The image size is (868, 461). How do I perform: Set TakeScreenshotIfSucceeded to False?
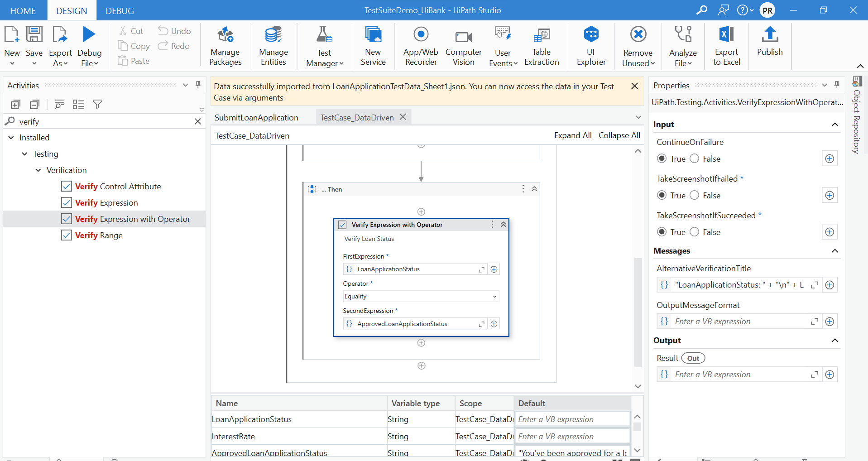coord(695,232)
